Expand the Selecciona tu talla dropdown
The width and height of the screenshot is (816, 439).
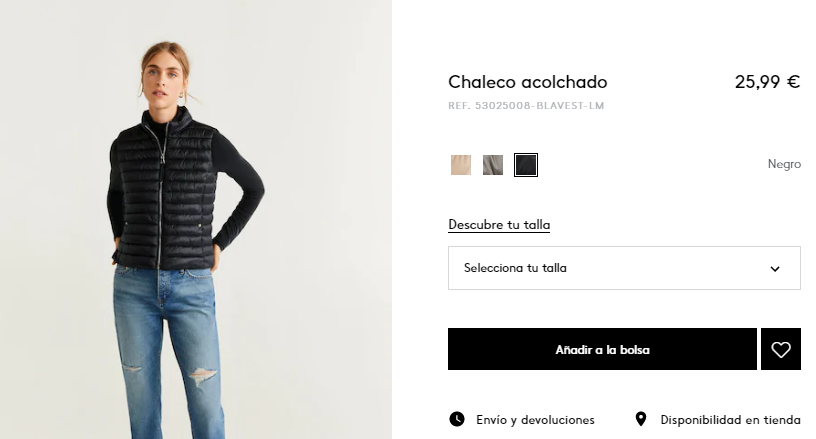tap(624, 268)
